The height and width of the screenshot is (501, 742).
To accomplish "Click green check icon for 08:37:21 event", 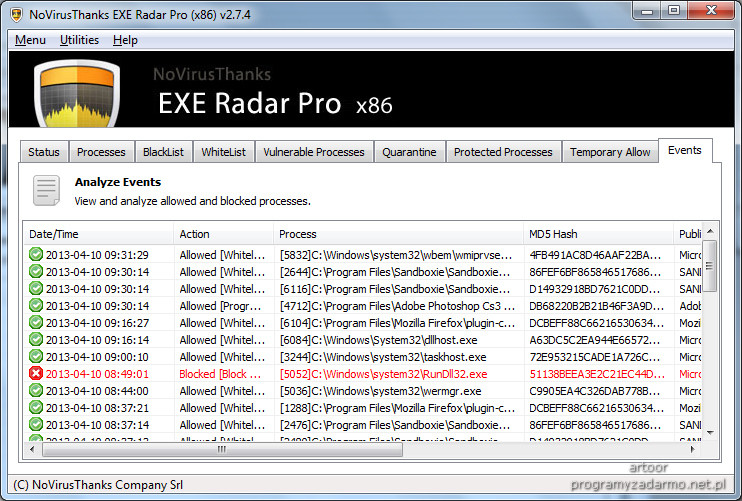I will click(36, 408).
